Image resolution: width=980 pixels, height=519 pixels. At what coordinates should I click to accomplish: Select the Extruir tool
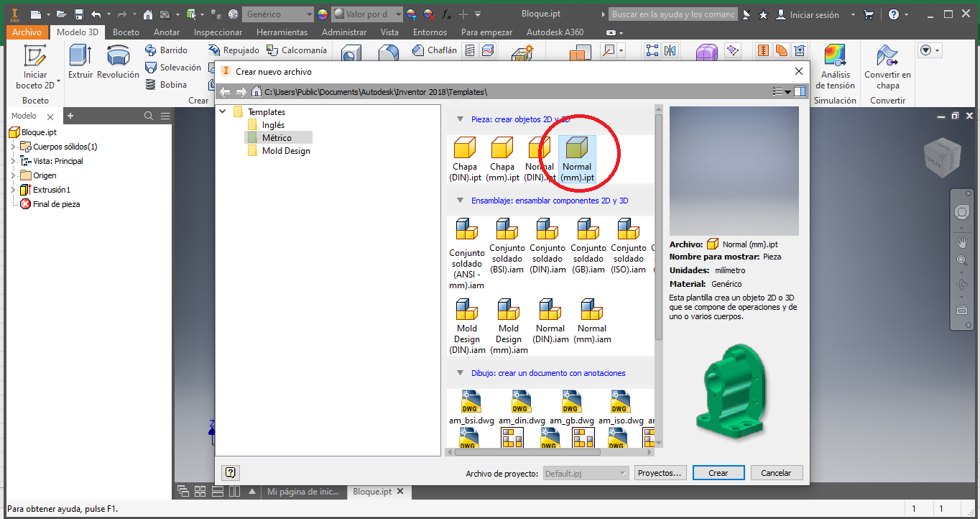point(80,62)
